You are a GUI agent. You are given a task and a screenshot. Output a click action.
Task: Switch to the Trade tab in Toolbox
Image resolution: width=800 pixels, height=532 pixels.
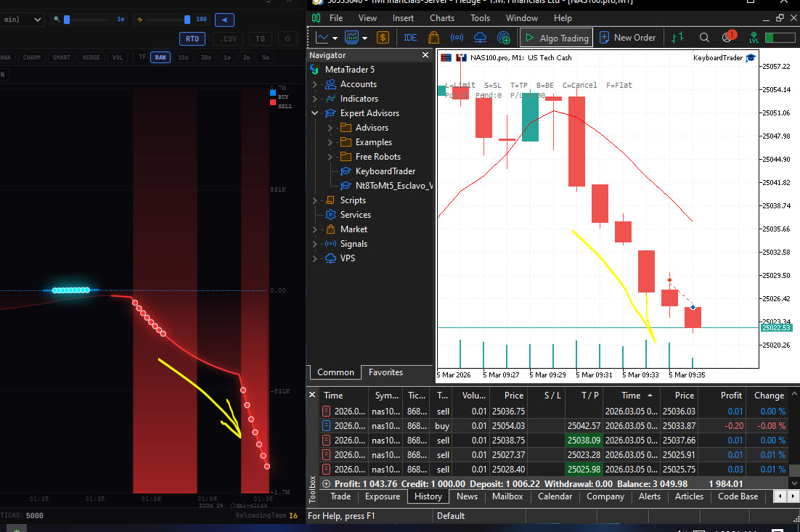click(x=340, y=496)
